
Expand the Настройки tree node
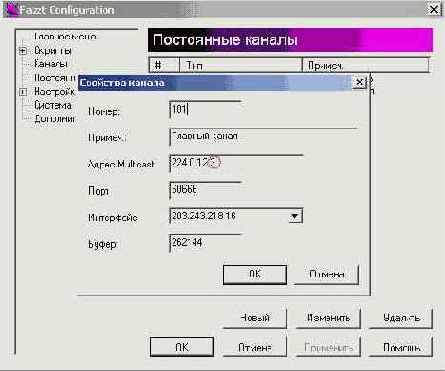(x=23, y=92)
